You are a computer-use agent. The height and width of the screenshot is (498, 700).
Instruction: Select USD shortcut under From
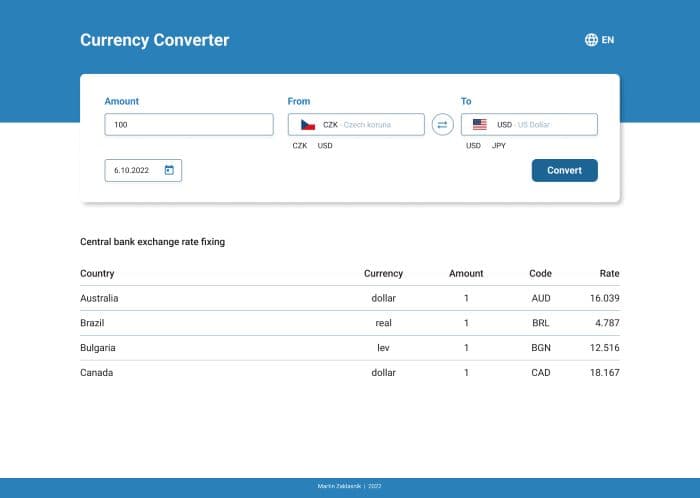[x=325, y=145]
